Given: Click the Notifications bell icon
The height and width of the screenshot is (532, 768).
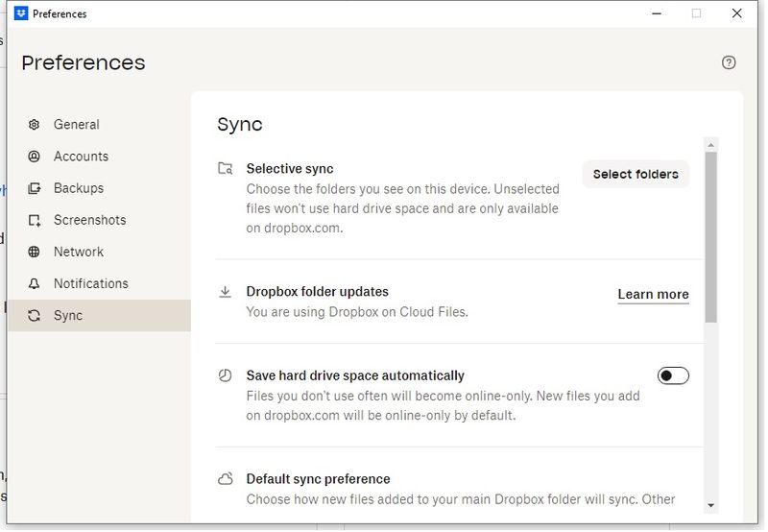Looking at the screenshot, I should [35, 283].
